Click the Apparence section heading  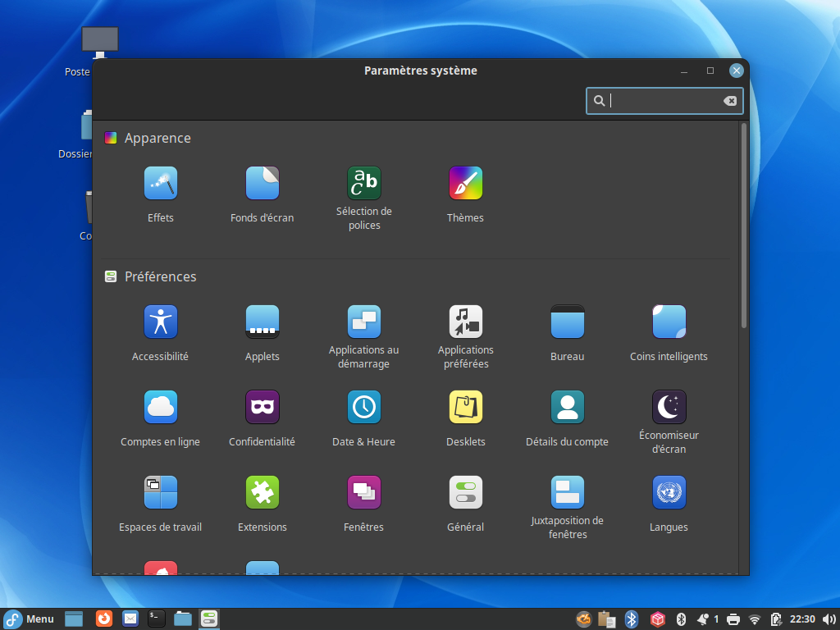pyautogui.click(x=157, y=138)
